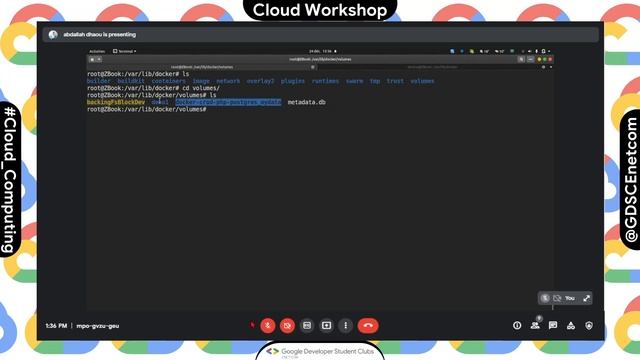Click the last empty terminal prompt line

pos(147,109)
